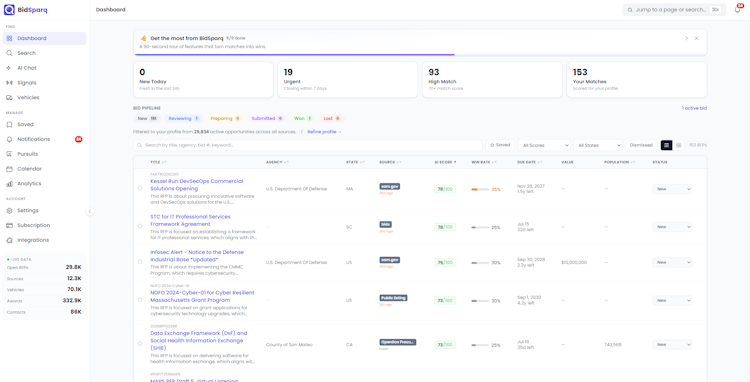This screenshot has width=750, height=382.
Task: Toggle the Dismissed filter
Action: (641, 145)
